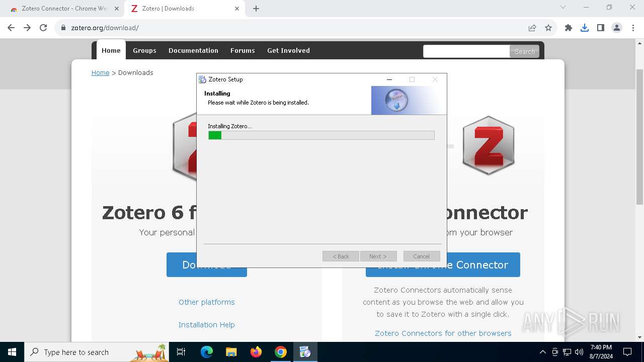
Task: Open the Groups navigation item
Action: [144, 50]
